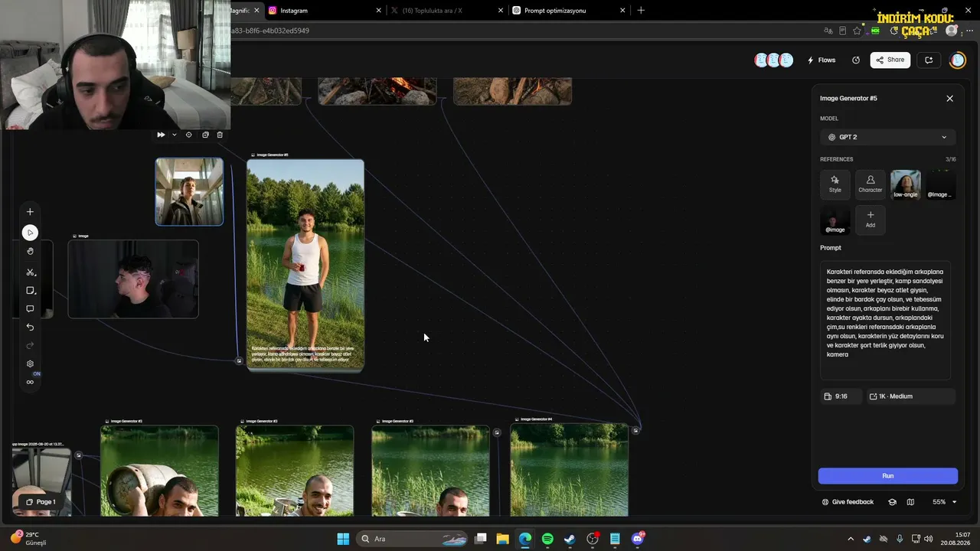Click the collaborator avatars group
Viewport: 980px width, 551px height.
[x=773, y=60]
